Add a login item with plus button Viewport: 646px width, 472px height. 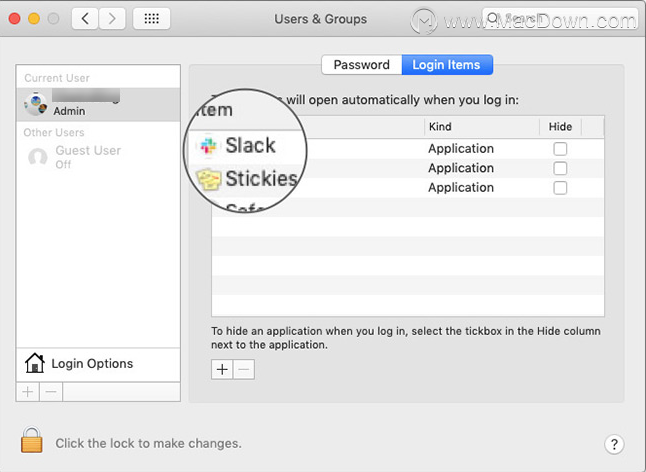[222, 369]
